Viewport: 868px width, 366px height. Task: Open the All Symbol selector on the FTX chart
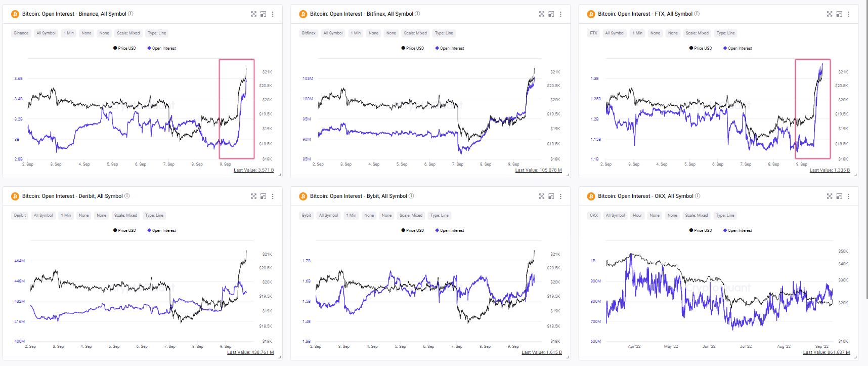(x=615, y=33)
